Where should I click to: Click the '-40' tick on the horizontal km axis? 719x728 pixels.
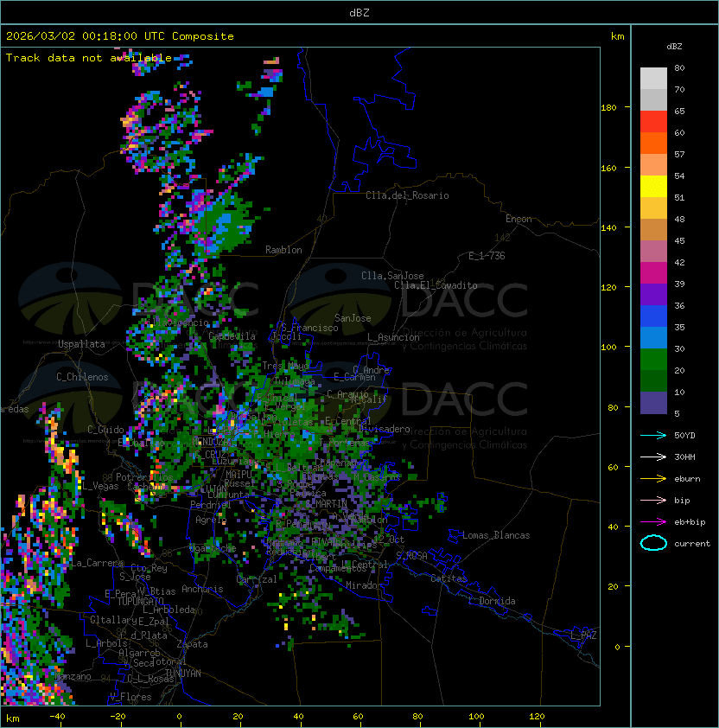click(x=57, y=717)
